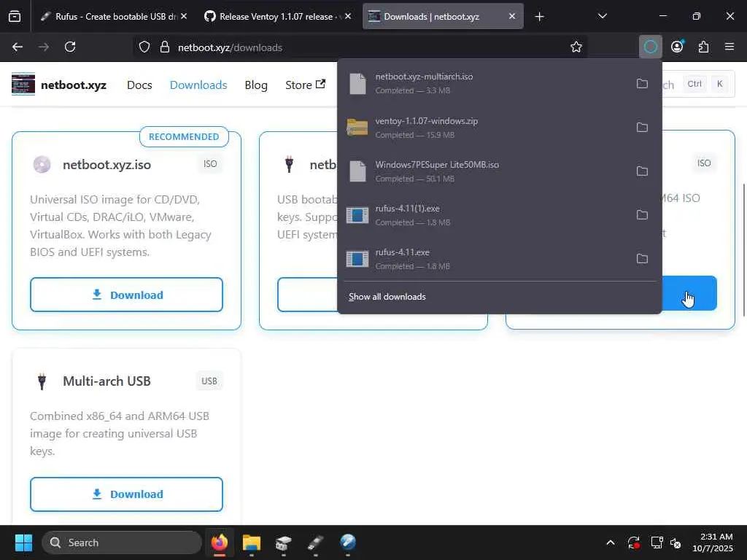This screenshot has height=560, width=747.
Task: Launch Firefox from the taskbar
Action: (219, 542)
